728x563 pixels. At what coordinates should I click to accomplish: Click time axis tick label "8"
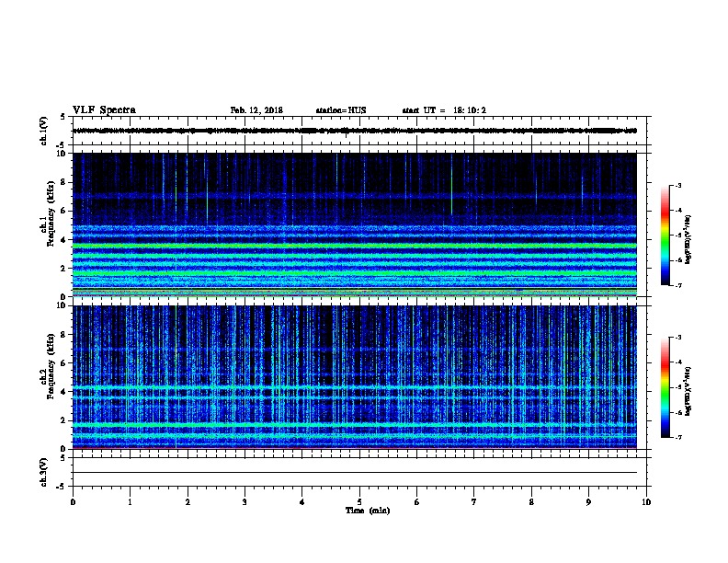coord(531,502)
